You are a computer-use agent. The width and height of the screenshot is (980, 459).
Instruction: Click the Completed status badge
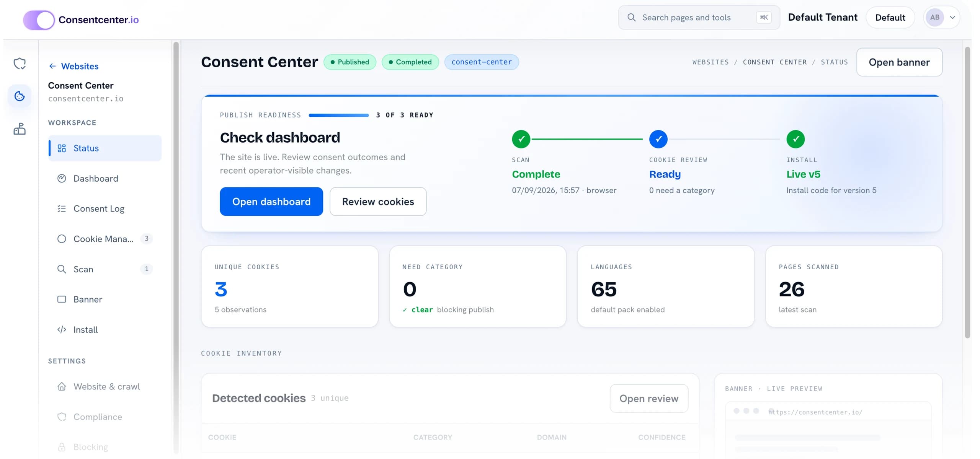(410, 62)
